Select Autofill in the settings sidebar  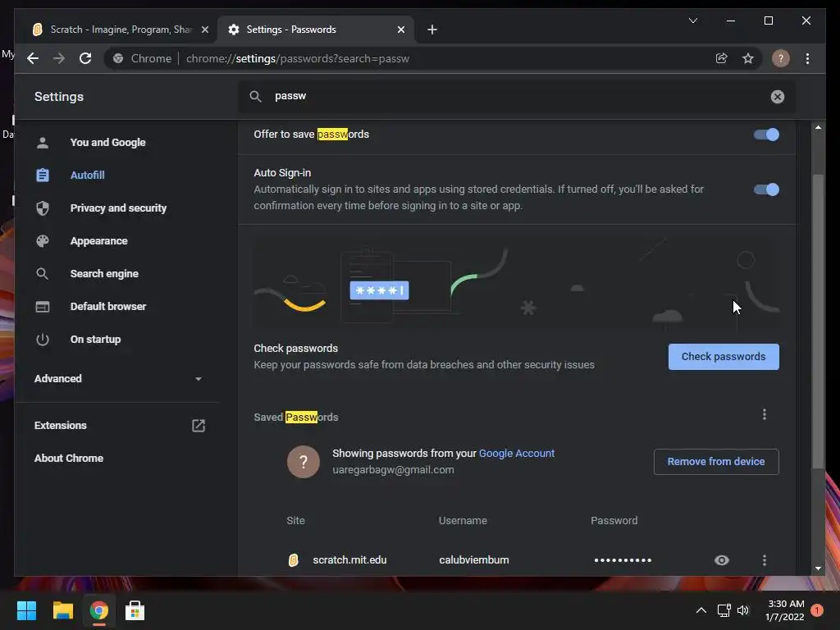pyautogui.click(x=87, y=176)
